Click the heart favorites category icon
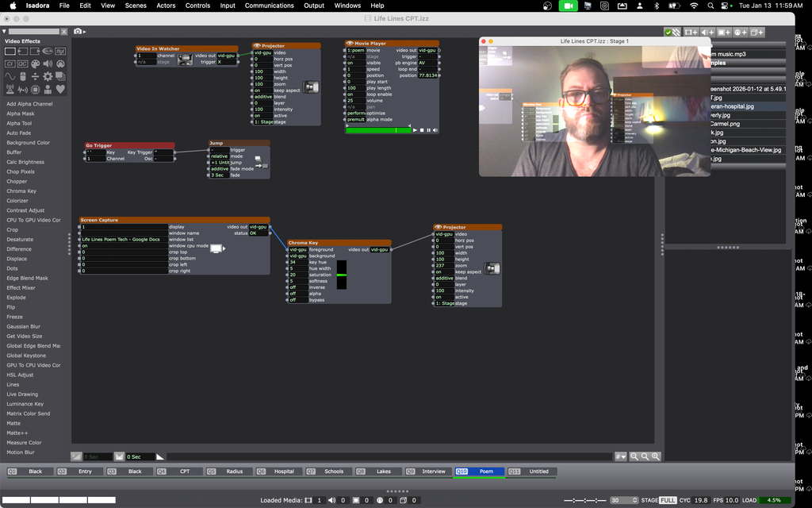 click(x=60, y=89)
